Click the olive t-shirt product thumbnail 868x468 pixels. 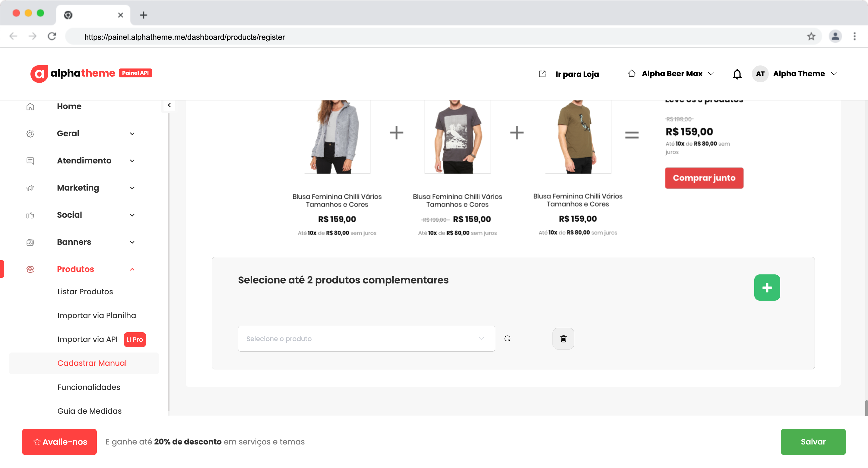[578, 137]
